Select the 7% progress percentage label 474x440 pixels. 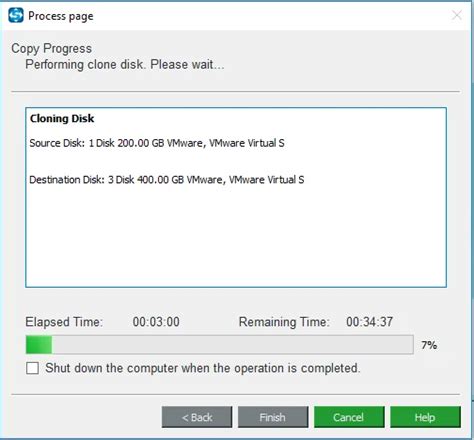(429, 345)
